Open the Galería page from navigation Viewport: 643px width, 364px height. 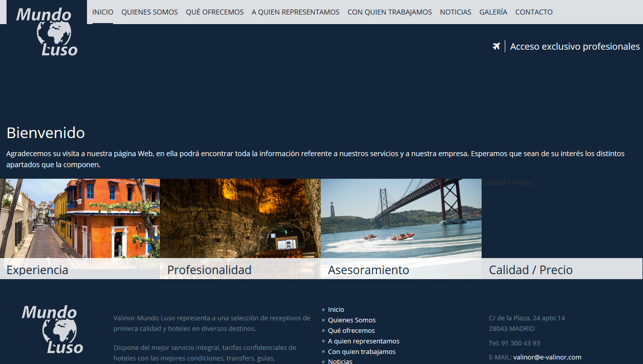493,12
